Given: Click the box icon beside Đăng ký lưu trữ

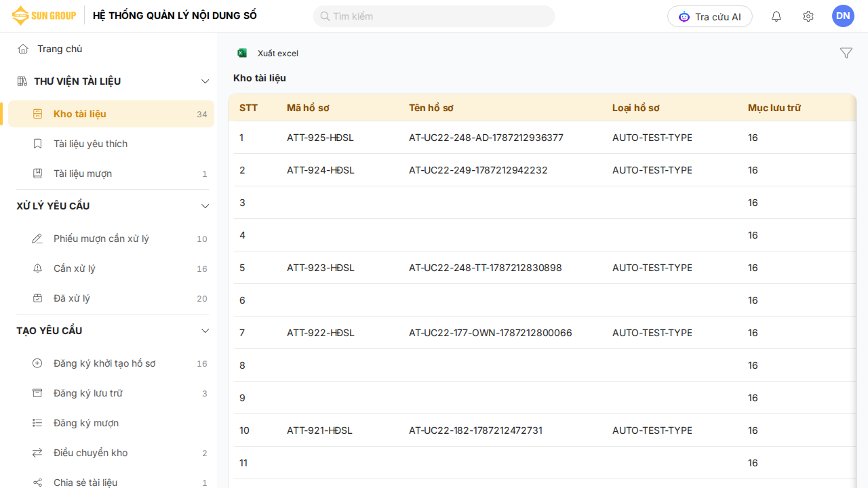Looking at the screenshot, I should pyautogui.click(x=38, y=393).
